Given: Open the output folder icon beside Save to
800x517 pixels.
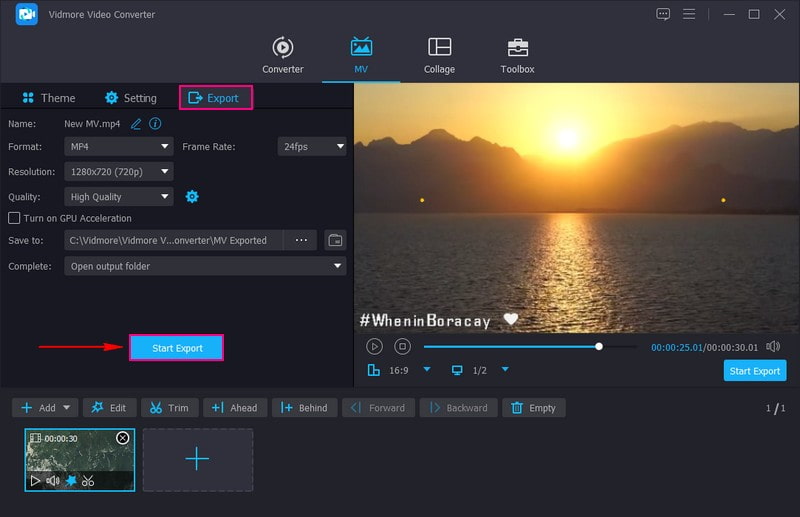Looking at the screenshot, I should 335,240.
